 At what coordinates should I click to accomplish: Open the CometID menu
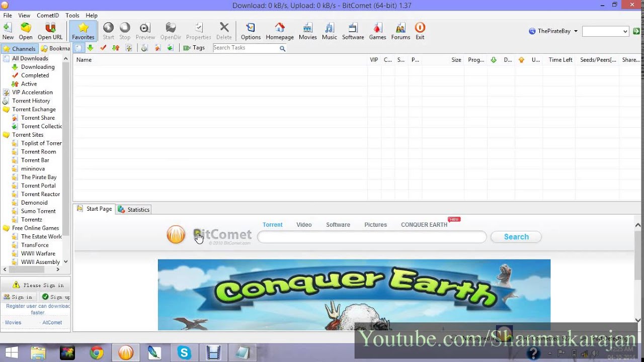(x=48, y=16)
